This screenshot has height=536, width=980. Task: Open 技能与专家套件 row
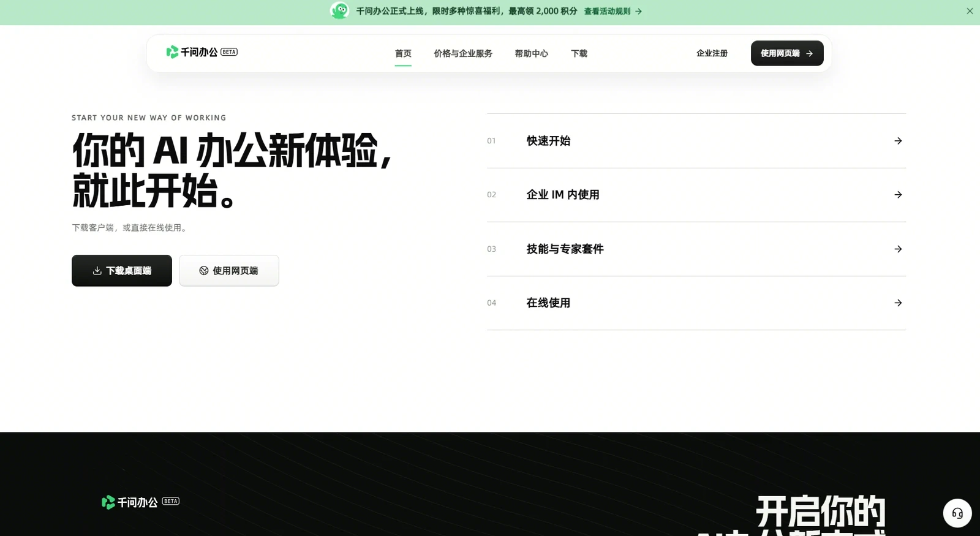(696, 249)
